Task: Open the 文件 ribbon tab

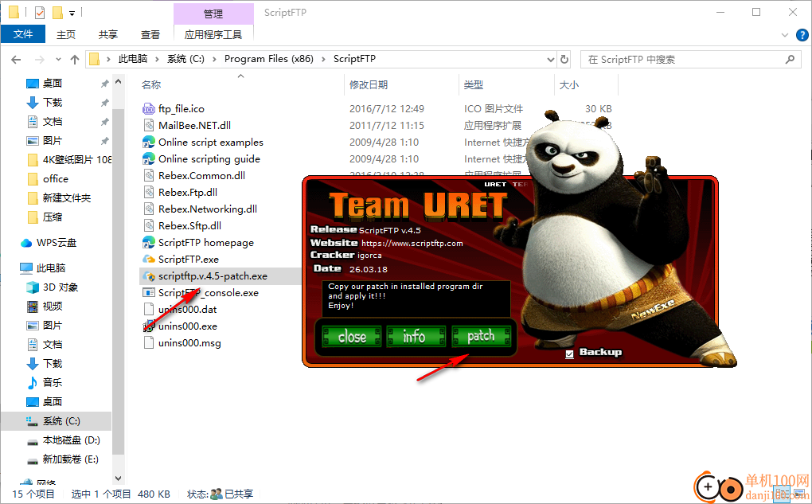Action: pyautogui.click(x=23, y=34)
